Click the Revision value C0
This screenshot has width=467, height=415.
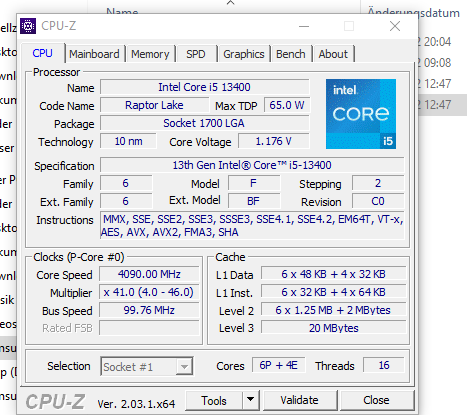coord(378,201)
